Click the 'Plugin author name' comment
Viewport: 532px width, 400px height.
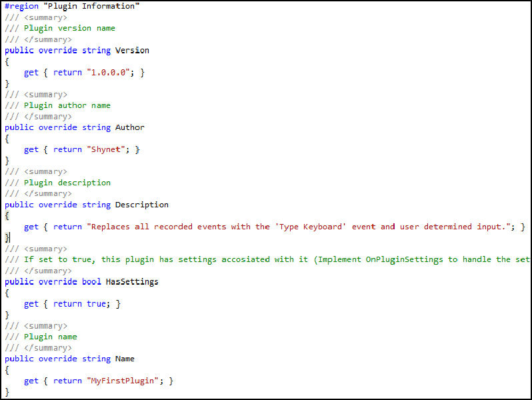[x=67, y=105]
